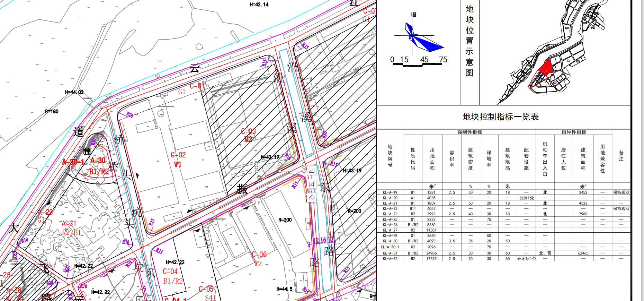Screen dimensions: 644x301
Task: Click the 北、西 vehicle entrance cell
Action: [545, 253]
